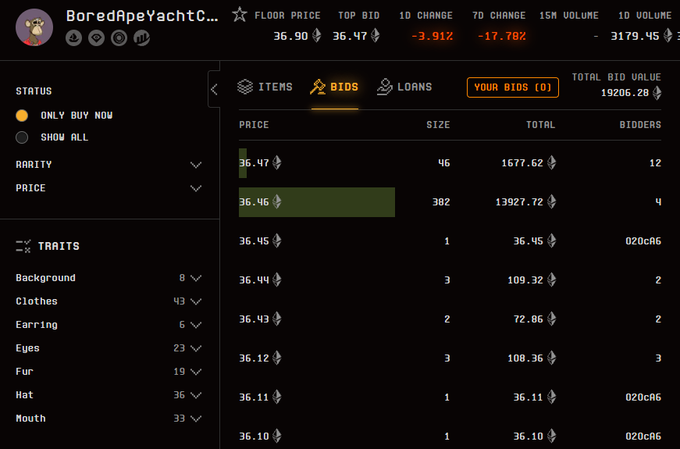Click ETH icon next to total 13927.72

551,202
